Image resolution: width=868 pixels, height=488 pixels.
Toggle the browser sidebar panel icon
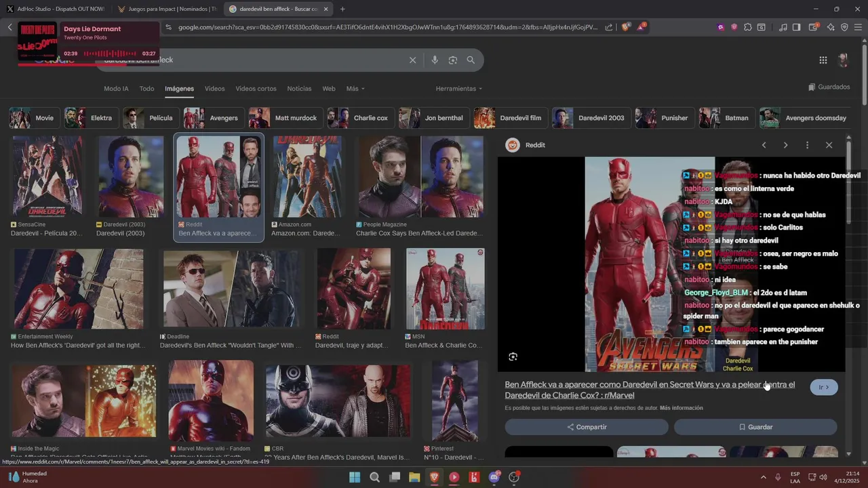pos(797,27)
